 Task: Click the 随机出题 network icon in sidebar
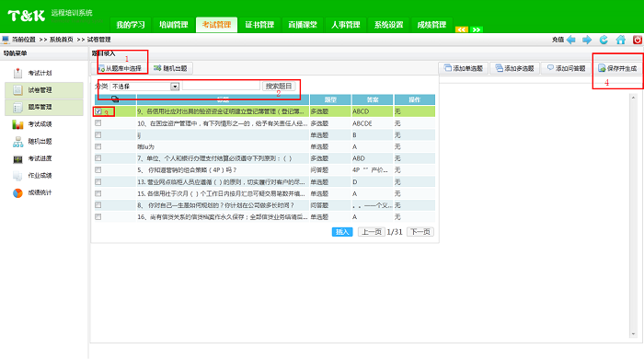tap(17, 142)
